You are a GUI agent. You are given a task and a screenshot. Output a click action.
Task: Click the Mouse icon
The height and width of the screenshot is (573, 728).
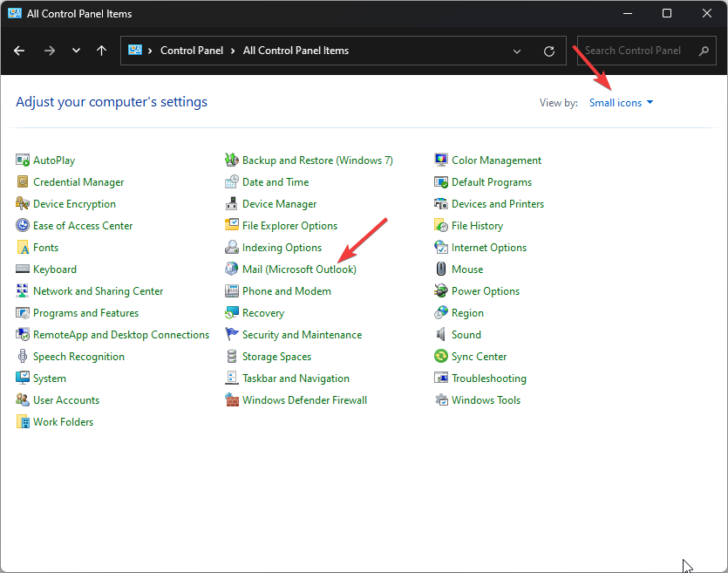pos(441,269)
